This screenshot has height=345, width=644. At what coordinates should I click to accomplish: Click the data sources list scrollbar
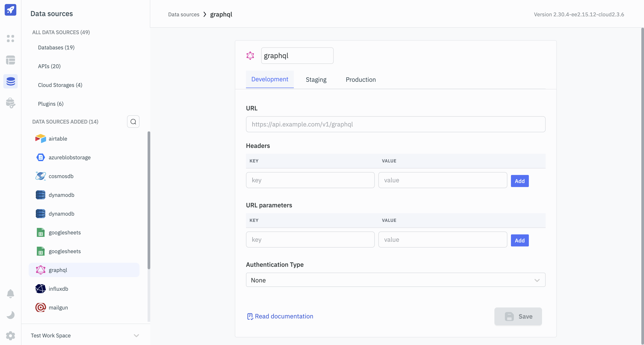tap(149, 200)
